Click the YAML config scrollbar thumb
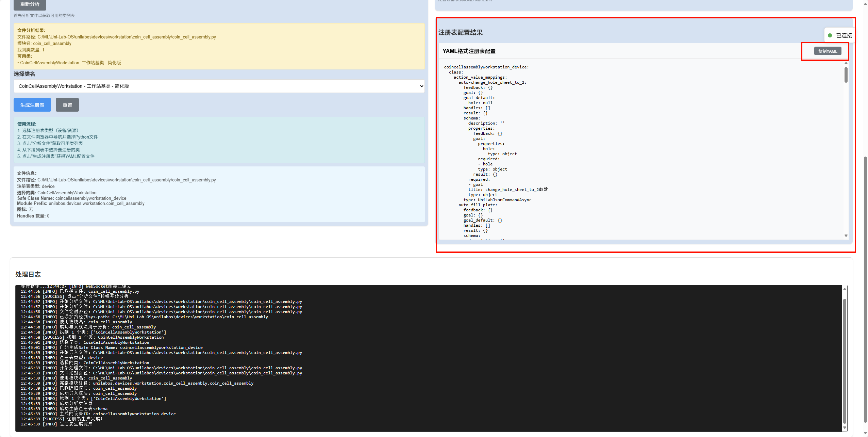The image size is (868, 437). (846, 75)
